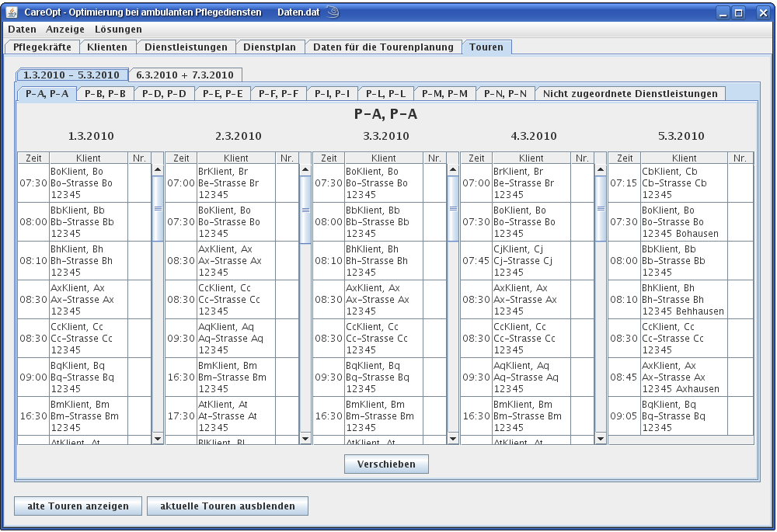
Task: Hit scroll-down arrow of the 4.3.2010 table
Action: point(601,439)
